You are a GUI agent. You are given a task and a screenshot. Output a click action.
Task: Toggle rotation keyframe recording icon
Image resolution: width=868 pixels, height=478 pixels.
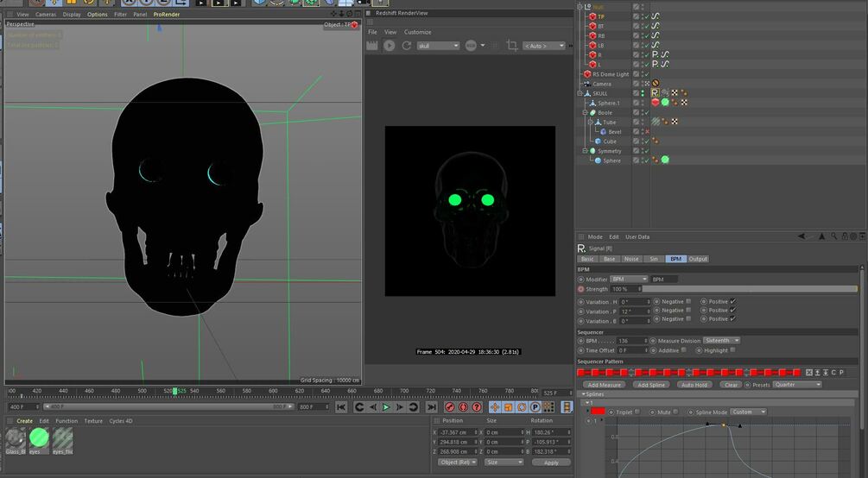522,407
